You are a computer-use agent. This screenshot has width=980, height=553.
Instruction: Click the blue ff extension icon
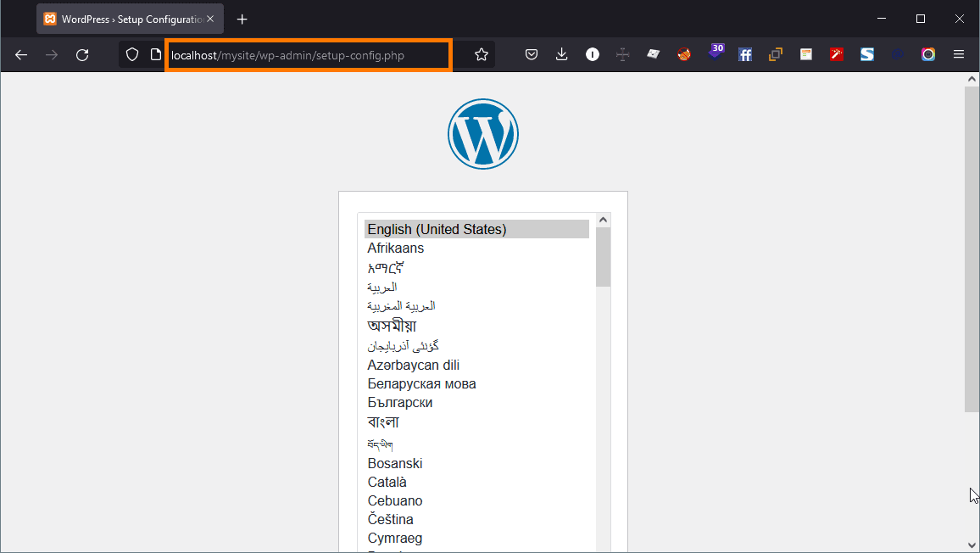(x=745, y=55)
